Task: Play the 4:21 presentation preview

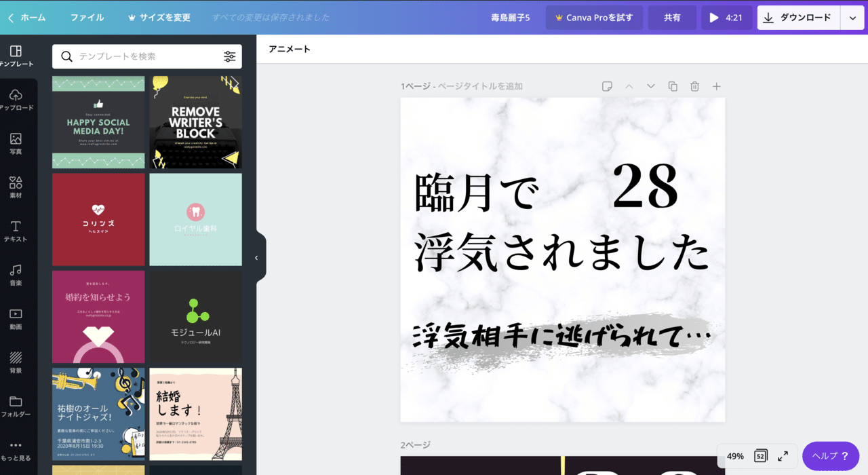Action: pos(727,18)
